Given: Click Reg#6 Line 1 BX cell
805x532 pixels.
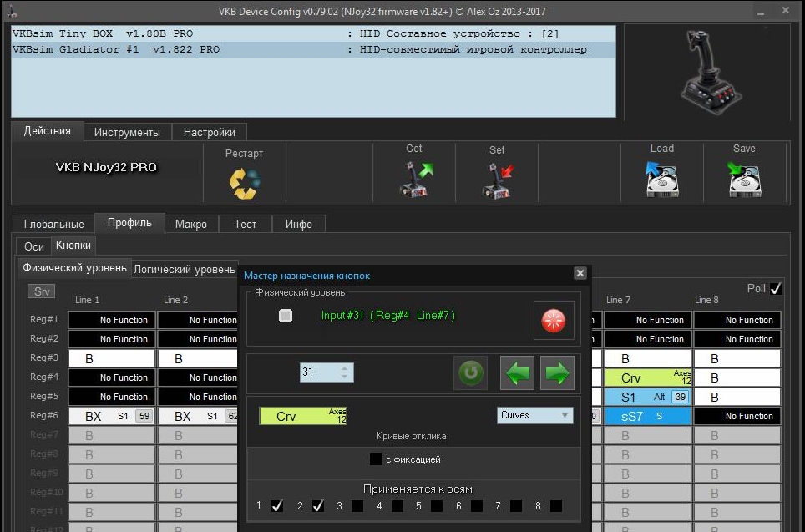Looking at the screenshot, I should [x=111, y=417].
